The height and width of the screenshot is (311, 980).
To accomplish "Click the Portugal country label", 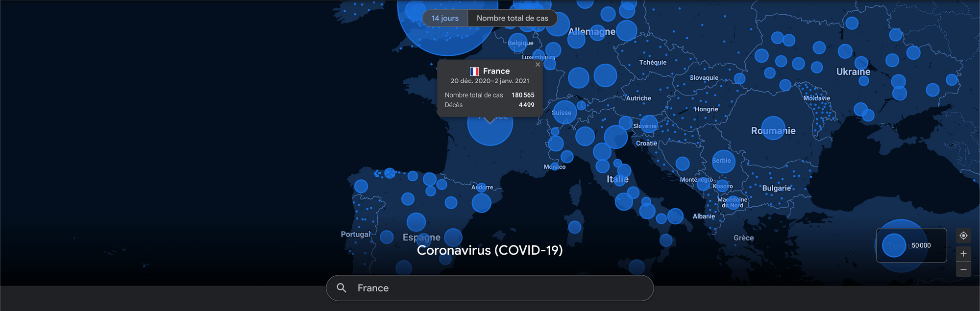I will click(x=356, y=234).
